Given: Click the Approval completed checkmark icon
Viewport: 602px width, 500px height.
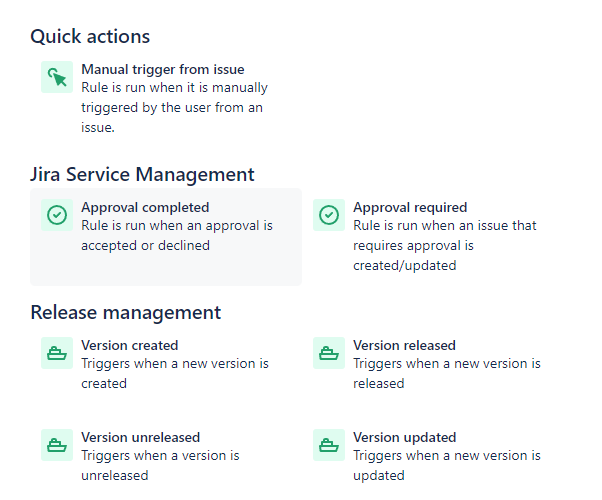Looking at the screenshot, I should click(57, 215).
